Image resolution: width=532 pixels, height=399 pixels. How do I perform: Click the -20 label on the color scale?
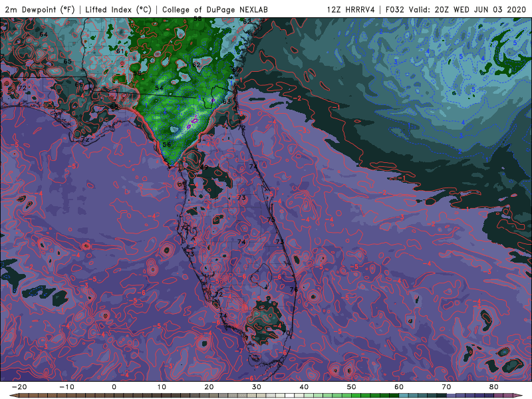tap(19, 387)
